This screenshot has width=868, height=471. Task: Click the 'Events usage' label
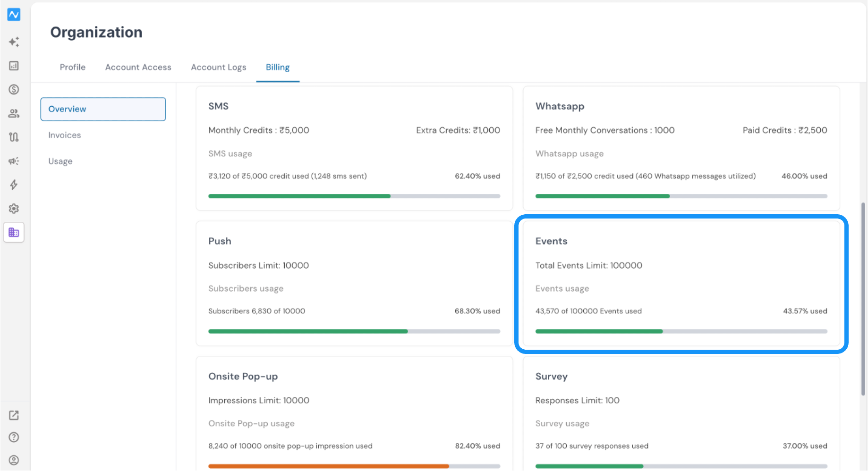[x=562, y=288]
